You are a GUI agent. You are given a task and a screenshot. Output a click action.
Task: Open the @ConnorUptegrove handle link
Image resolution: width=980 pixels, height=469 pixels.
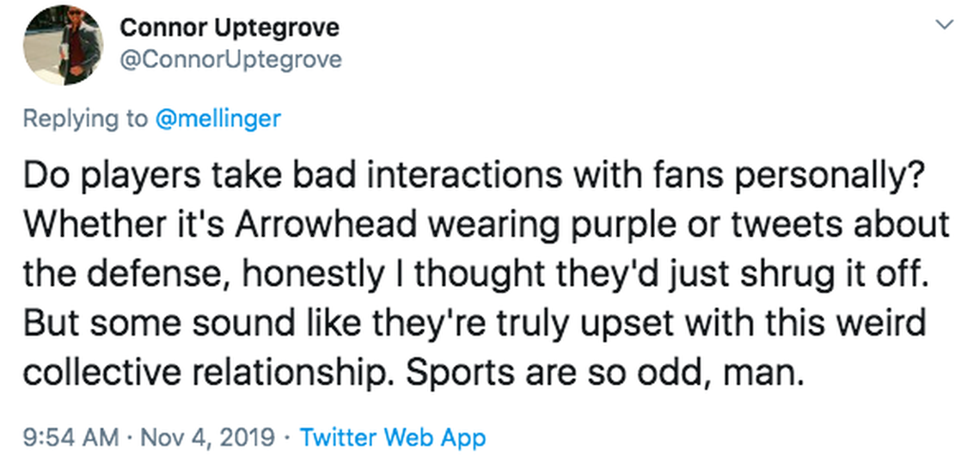click(230, 59)
